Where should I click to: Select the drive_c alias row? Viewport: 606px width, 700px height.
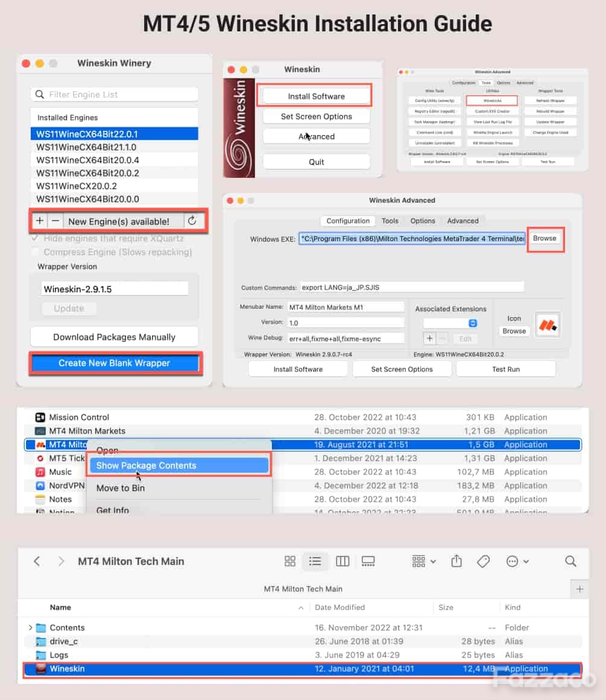(x=303, y=641)
